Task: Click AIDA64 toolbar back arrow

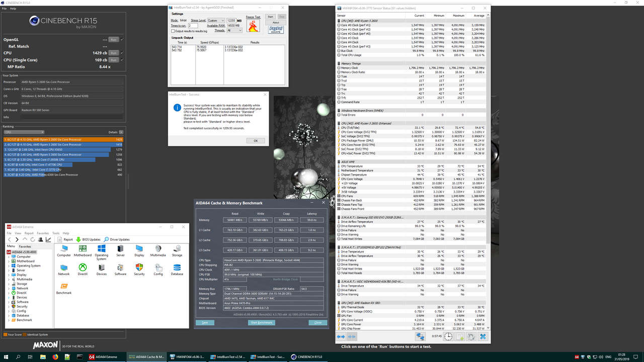Action: tap(10, 239)
